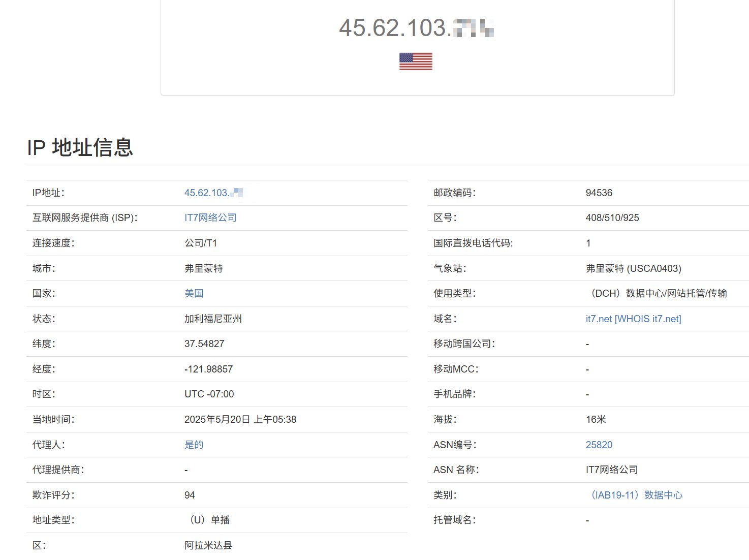Screen dimensions: 749x560
Task: Open the IT7网络公司 ISP link
Action: (x=210, y=218)
